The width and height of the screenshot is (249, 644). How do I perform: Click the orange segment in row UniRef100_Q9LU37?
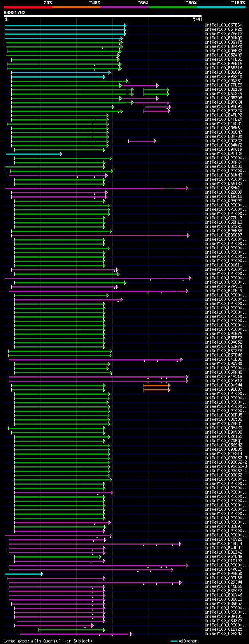[157, 390]
